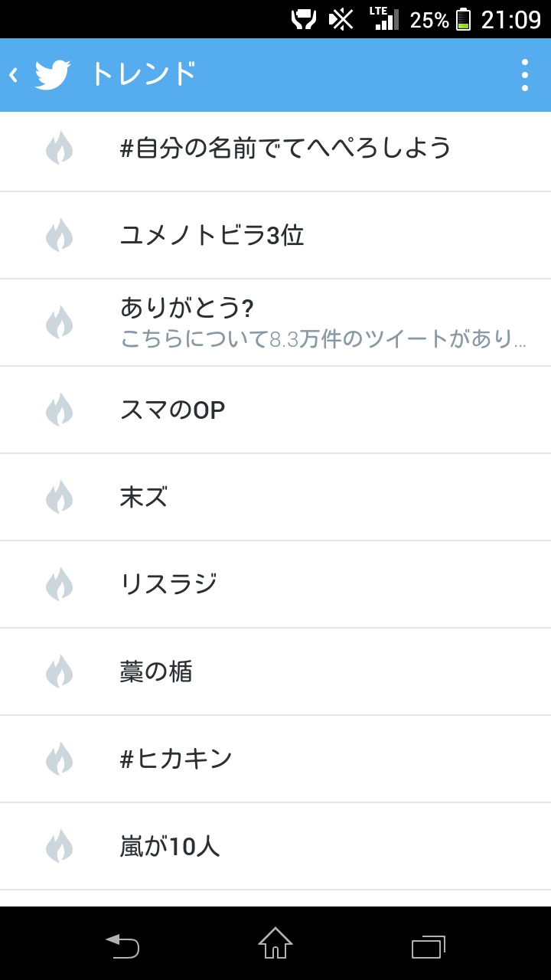Open the スマのOP trend
The image size is (551, 980).
point(275,410)
